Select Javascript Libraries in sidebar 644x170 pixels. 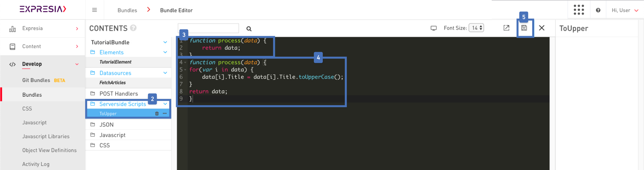(x=46, y=137)
